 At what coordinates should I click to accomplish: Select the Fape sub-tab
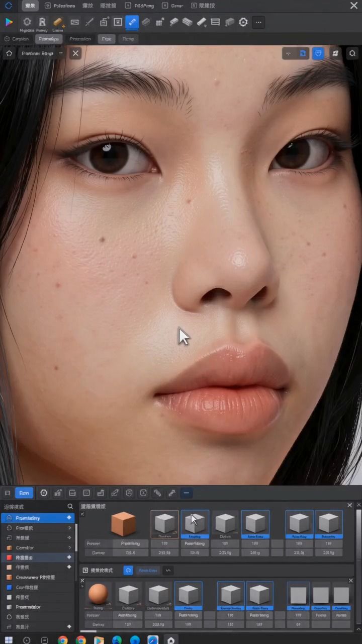[107, 39]
